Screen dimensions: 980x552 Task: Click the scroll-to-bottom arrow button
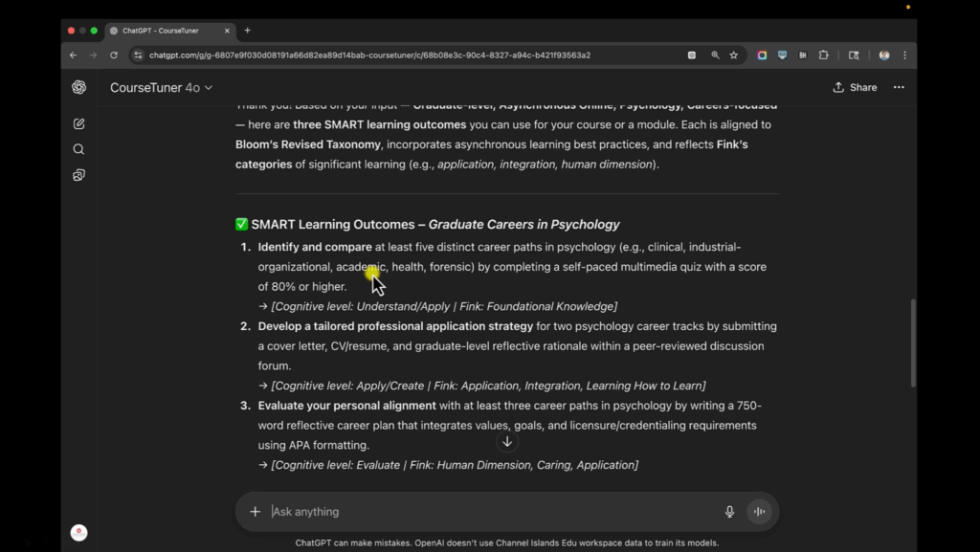pos(507,441)
